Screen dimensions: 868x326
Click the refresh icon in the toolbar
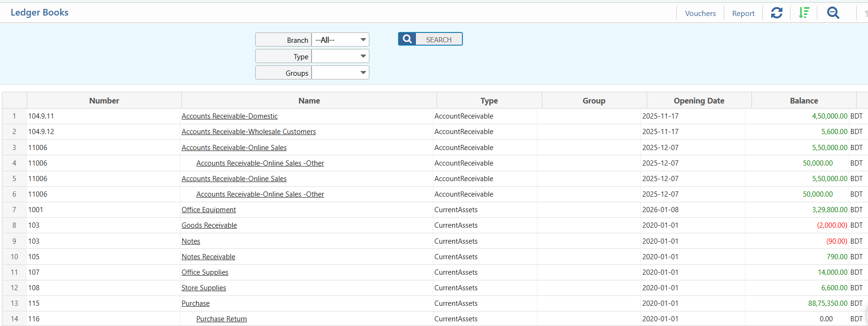coord(776,13)
